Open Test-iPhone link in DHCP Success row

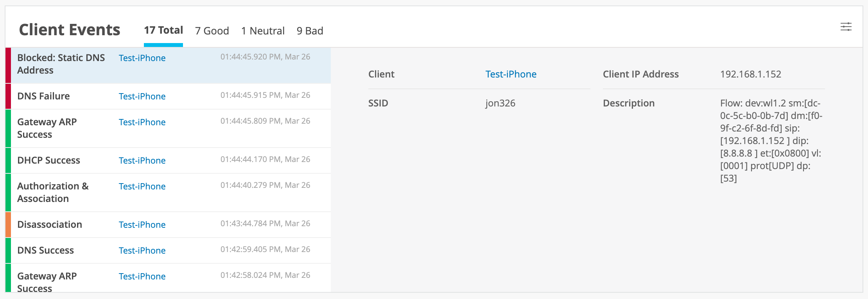tap(142, 160)
